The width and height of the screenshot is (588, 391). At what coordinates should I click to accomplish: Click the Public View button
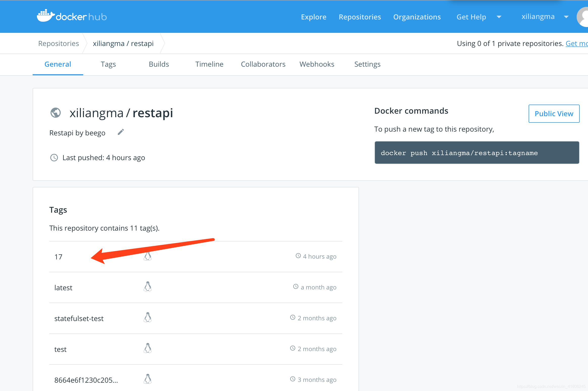554,113
